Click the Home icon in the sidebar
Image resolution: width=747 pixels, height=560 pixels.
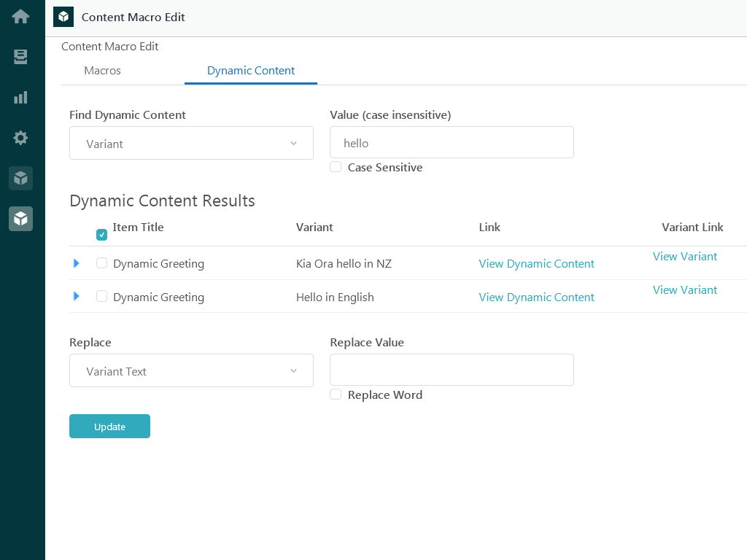point(20,15)
